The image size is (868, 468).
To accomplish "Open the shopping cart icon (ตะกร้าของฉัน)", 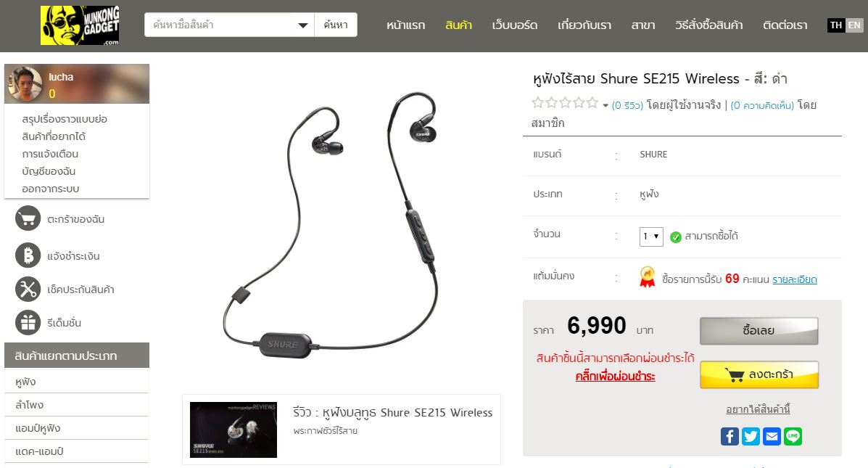I will click(28, 219).
